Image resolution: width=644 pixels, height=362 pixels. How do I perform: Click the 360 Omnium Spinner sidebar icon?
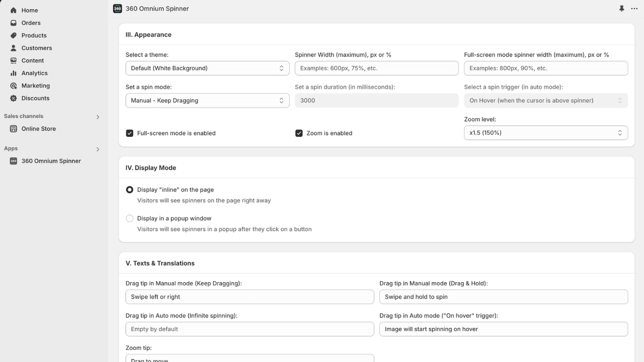(x=14, y=161)
